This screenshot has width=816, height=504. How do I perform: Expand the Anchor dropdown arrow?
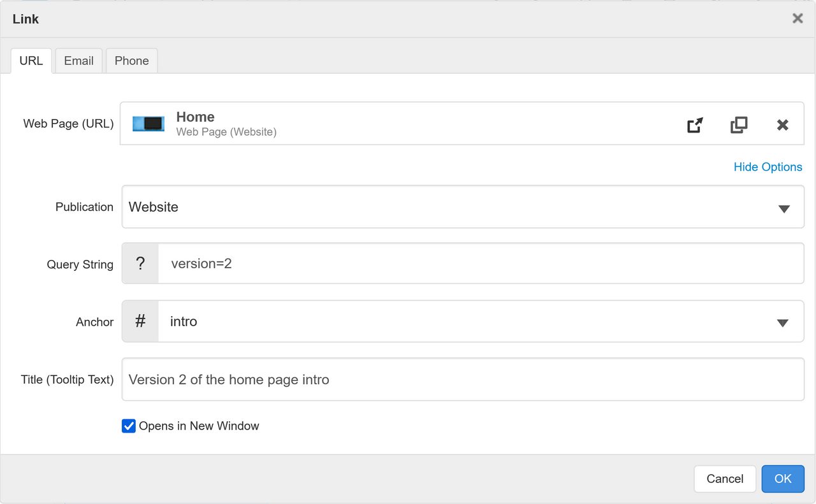point(783,323)
